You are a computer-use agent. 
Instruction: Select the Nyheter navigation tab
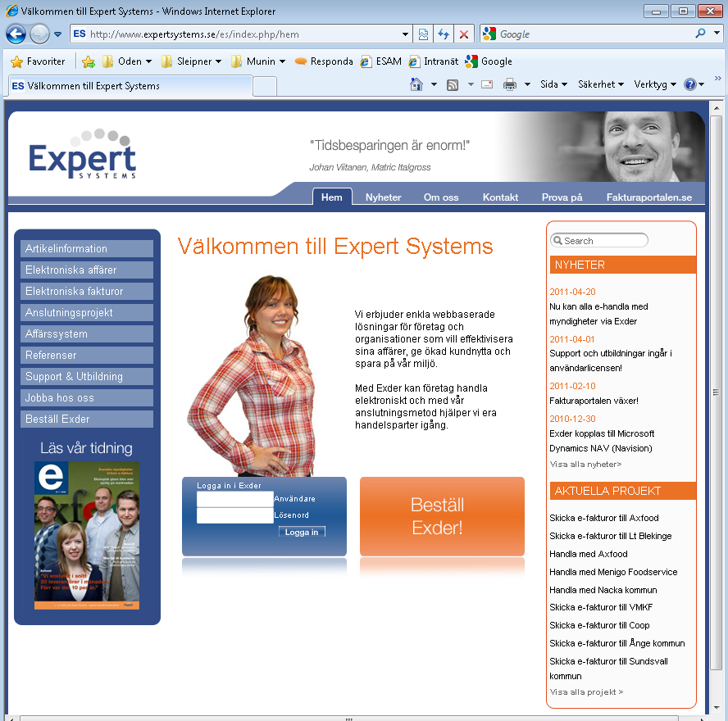pos(383,197)
